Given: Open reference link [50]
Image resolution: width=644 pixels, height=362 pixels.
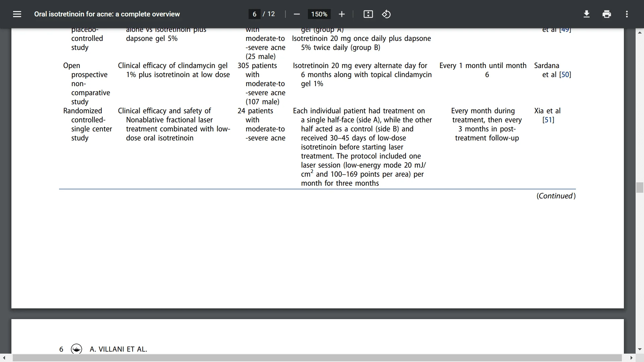Looking at the screenshot, I should tap(565, 75).
